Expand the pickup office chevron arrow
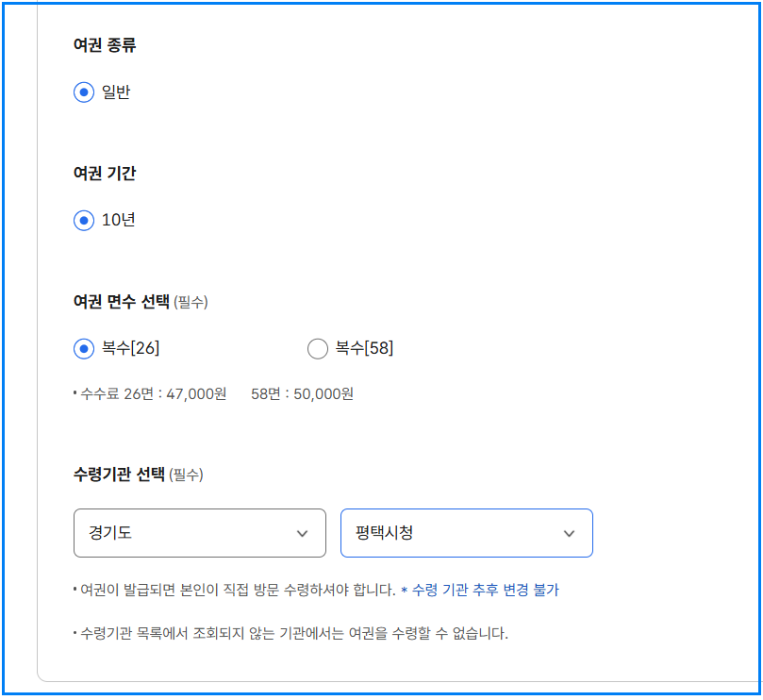This screenshot has width=763, height=700. coord(569,533)
